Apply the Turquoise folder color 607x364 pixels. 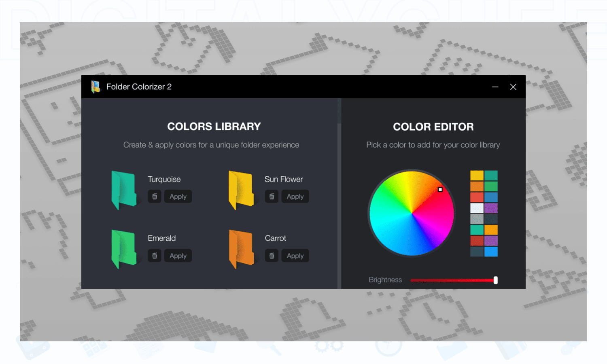coord(178,197)
